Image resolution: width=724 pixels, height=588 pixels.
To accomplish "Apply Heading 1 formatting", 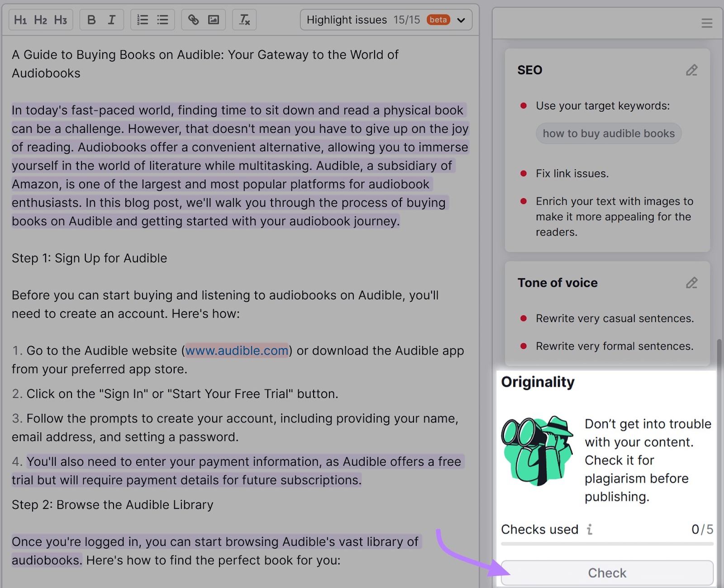I will [20, 19].
